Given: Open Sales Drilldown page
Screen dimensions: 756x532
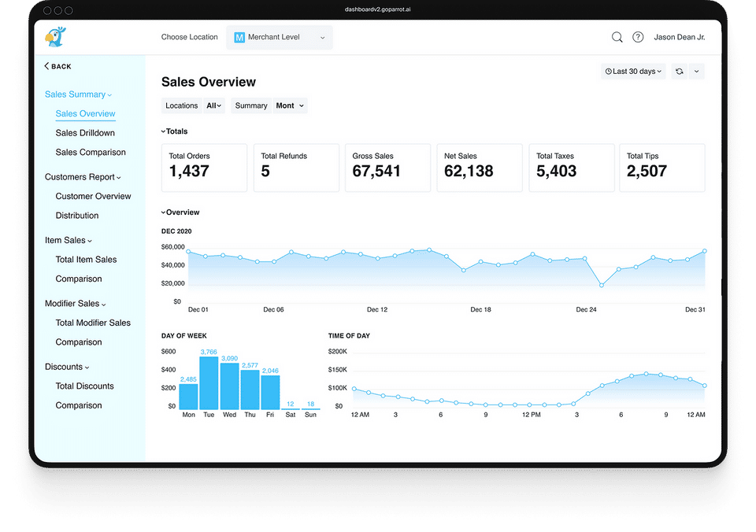Looking at the screenshot, I should 85,133.
